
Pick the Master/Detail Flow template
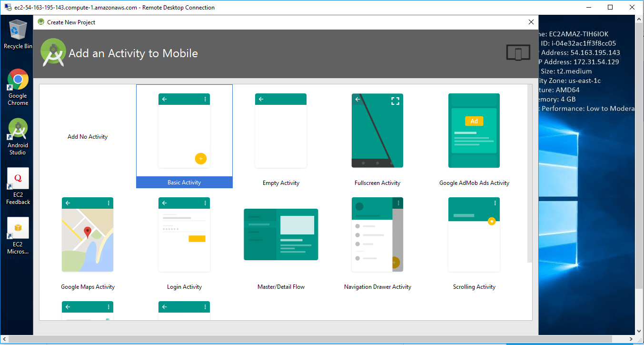coord(281,234)
